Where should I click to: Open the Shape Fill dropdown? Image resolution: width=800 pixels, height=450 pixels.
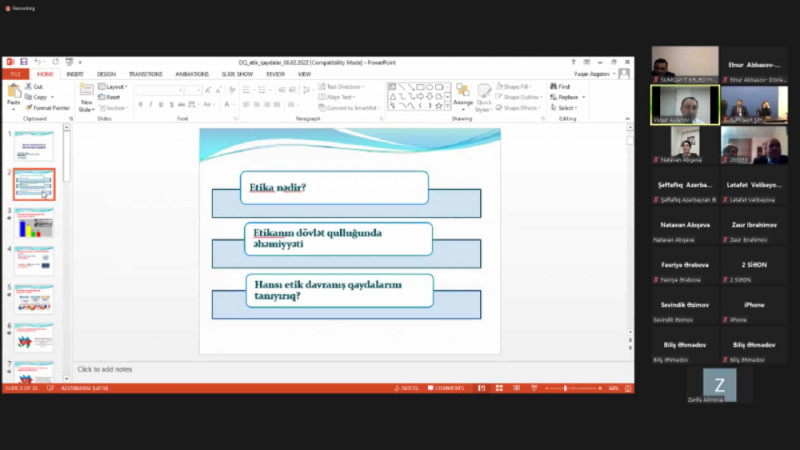(x=513, y=86)
